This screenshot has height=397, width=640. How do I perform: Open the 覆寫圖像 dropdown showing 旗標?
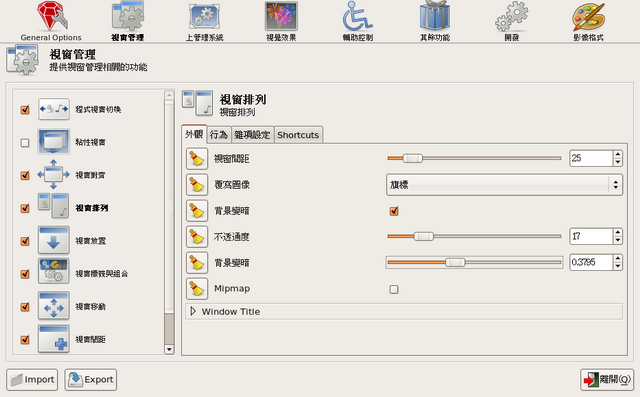click(x=504, y=185)
